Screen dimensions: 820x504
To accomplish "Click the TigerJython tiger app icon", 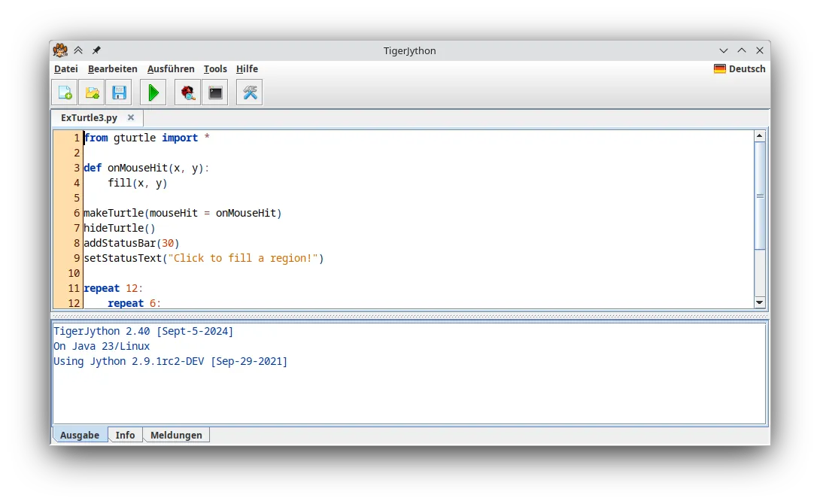I will point(60,50).
